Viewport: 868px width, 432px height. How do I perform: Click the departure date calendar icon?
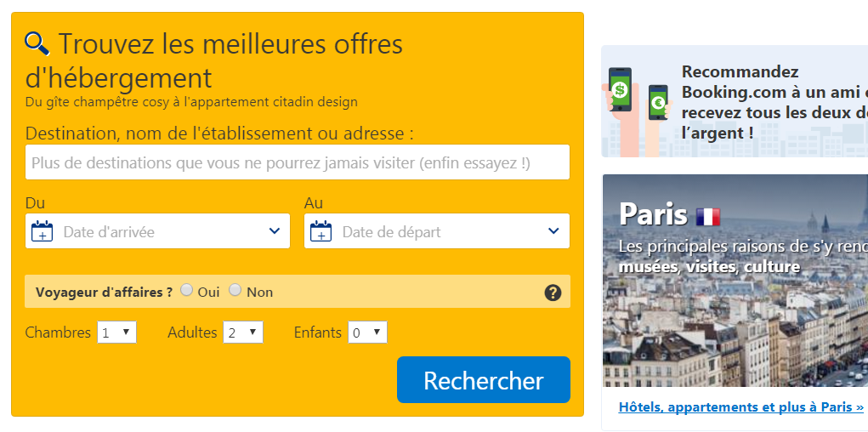(321, 231)
